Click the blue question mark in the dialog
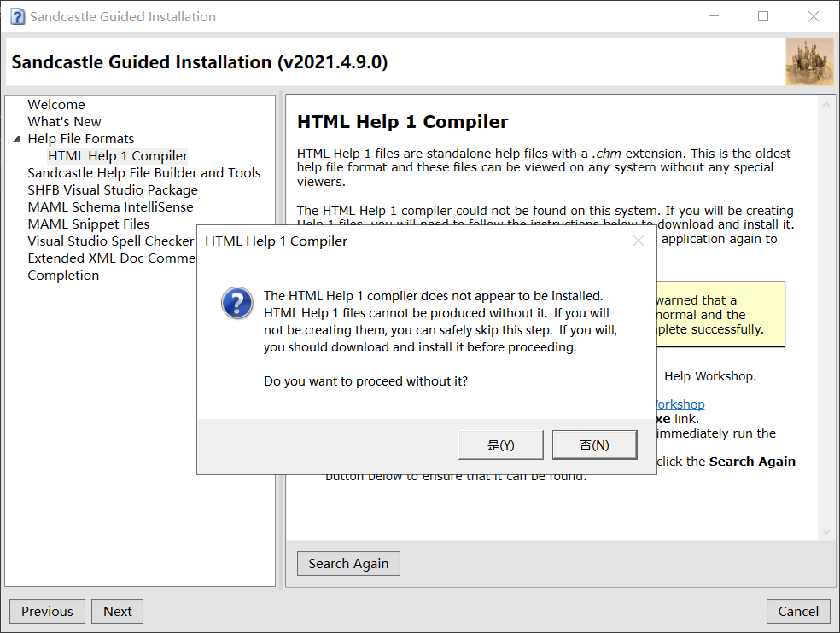 [x=236, y=303]
